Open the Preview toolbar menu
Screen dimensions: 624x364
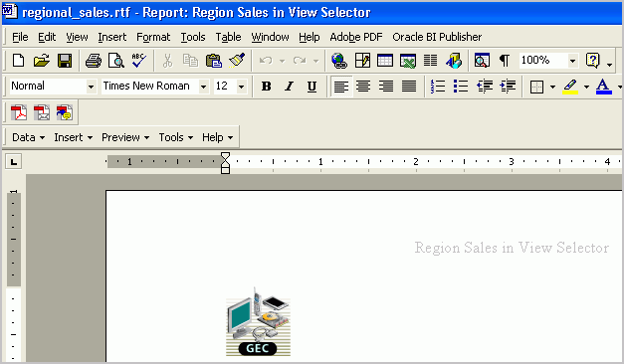click(x=125, y=137)
